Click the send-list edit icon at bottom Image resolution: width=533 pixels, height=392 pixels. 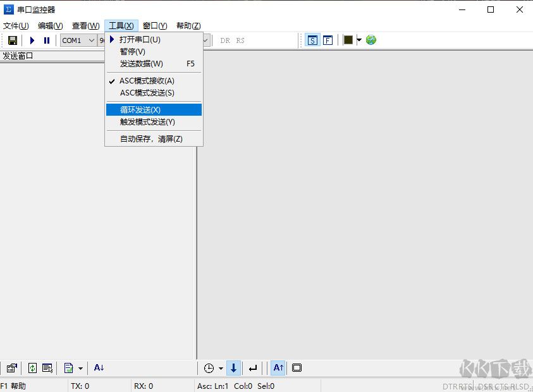(47, 367)
